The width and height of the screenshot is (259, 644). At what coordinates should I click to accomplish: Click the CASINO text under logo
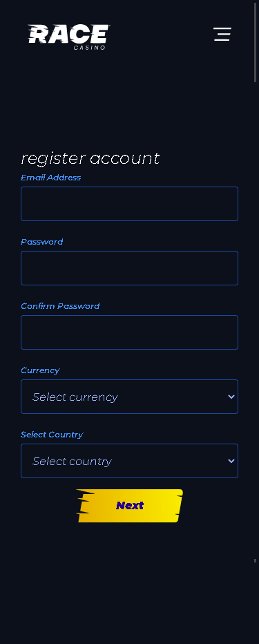(90, 47)
